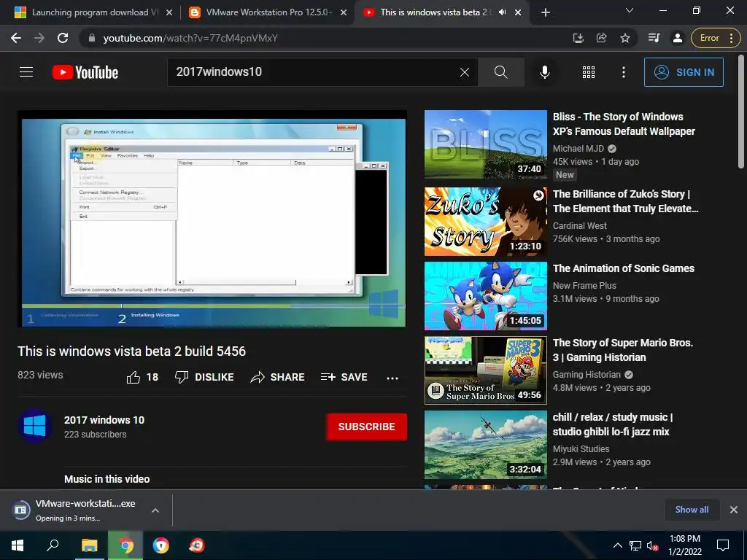
Task: Open the taskbar clock showing 1:08 PM
Action: (684, 545)
